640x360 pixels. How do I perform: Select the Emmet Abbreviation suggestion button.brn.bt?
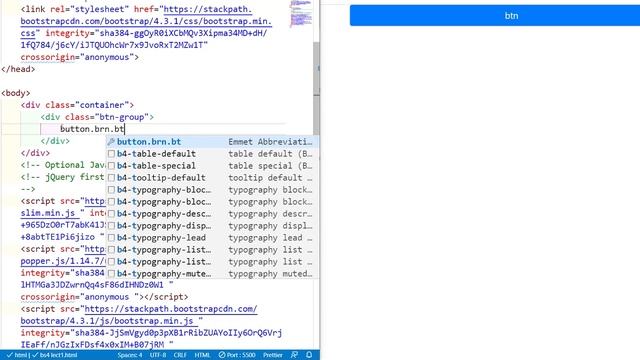[212, 142]
